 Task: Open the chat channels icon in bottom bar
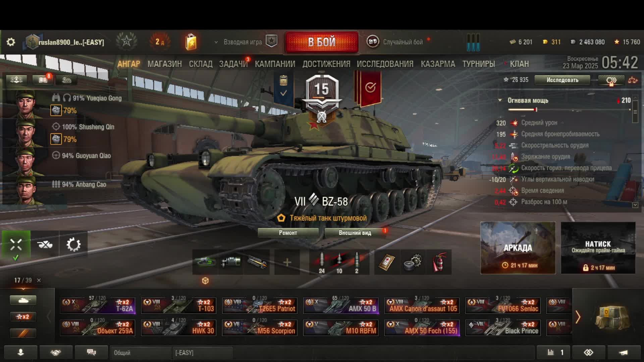[91, 352]
